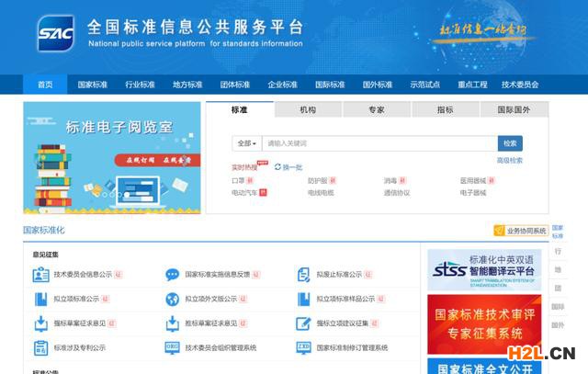The height and width of the screenshot is (374, 588).
Task: Click the 国家标准实施信息反馈 chat bubble icon
Action: click(172, 274)
